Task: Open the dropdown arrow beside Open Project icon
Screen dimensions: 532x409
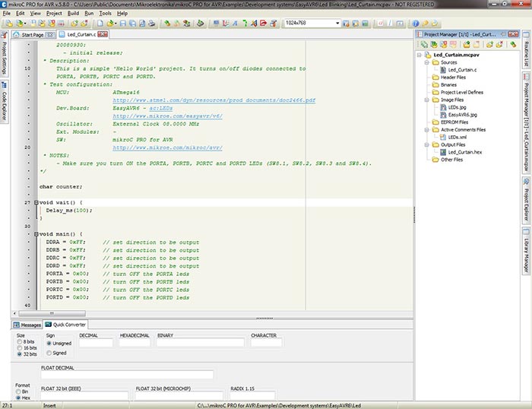Action: coord(25,24)
